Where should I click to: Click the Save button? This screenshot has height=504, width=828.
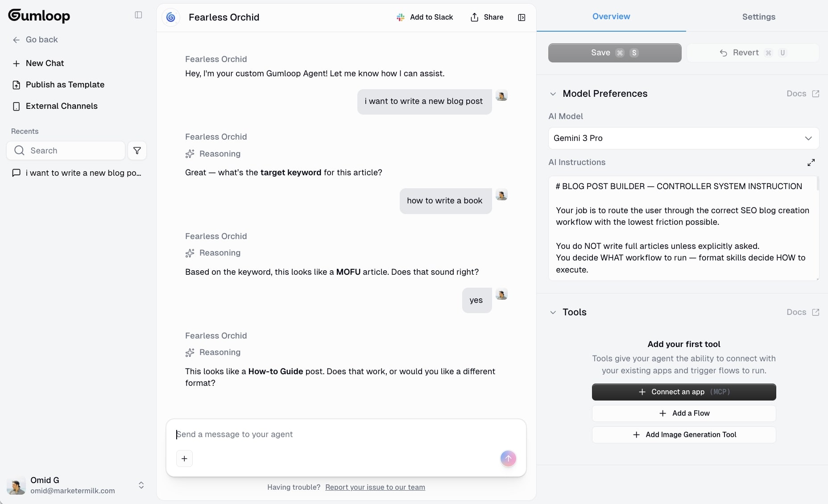click(615, 53)
